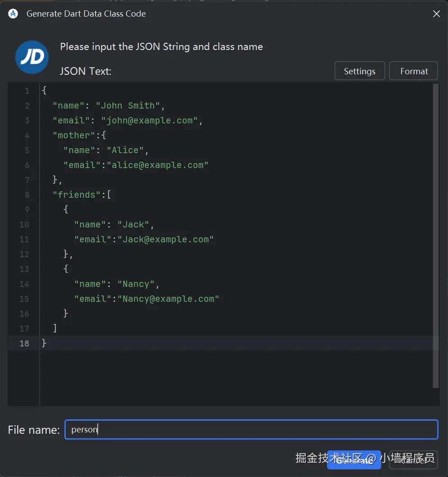448x477 pixels.
Task: Click the JSON Text: label
Action: [x=86, y=71]
